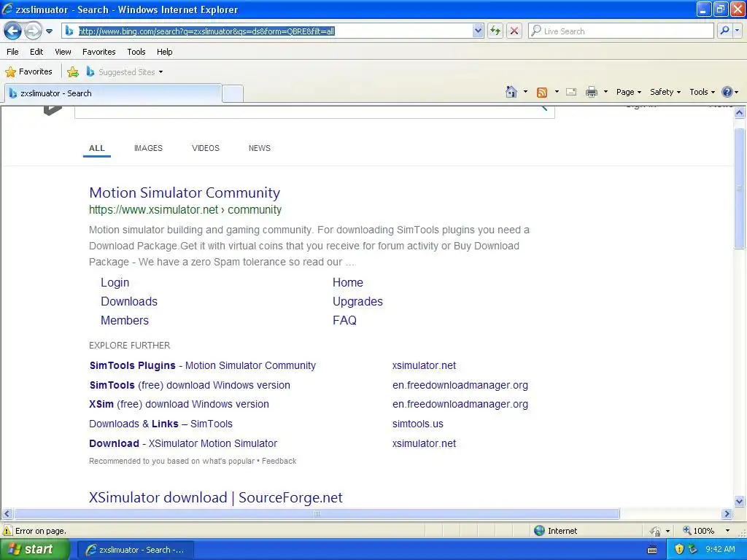Click the browser Forward arrow button
The width and height of the screenshot is (747, 560).
click(33, 31)
